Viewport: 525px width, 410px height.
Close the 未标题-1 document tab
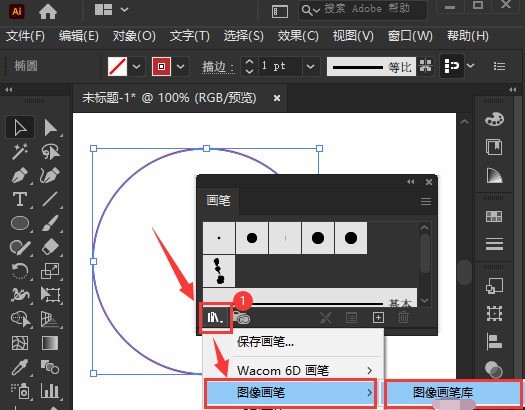click(x=277, y=98)
